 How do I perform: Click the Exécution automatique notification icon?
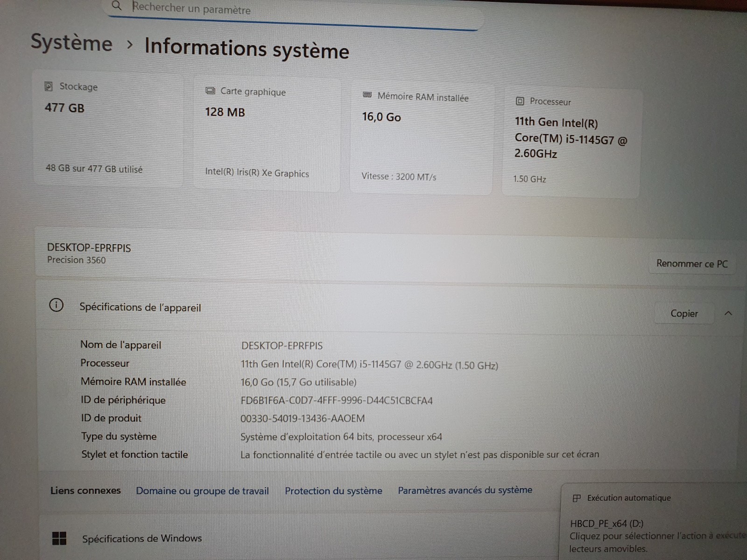pyautogui.click(x=577, y=498)
